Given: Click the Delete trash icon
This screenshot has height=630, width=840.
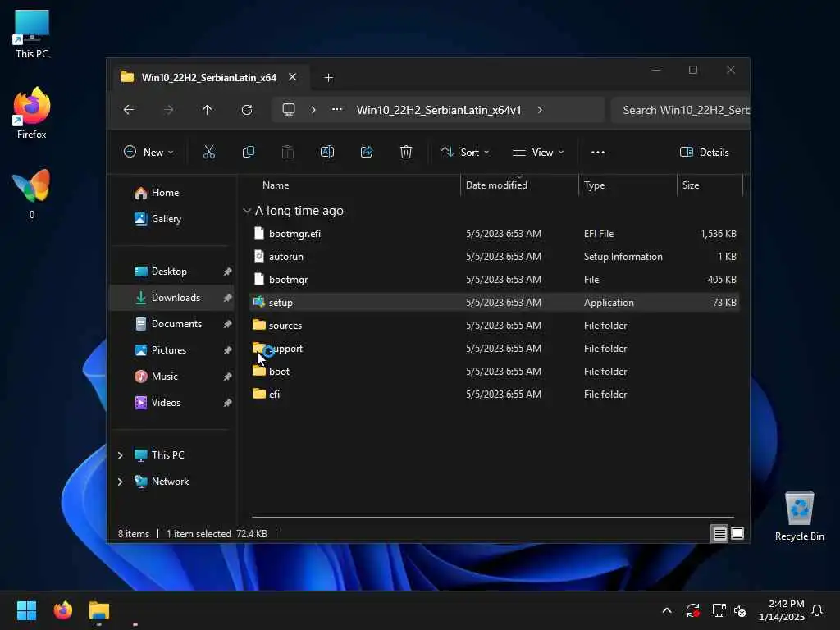Looking at the screenshot, I should pos(406,152).
